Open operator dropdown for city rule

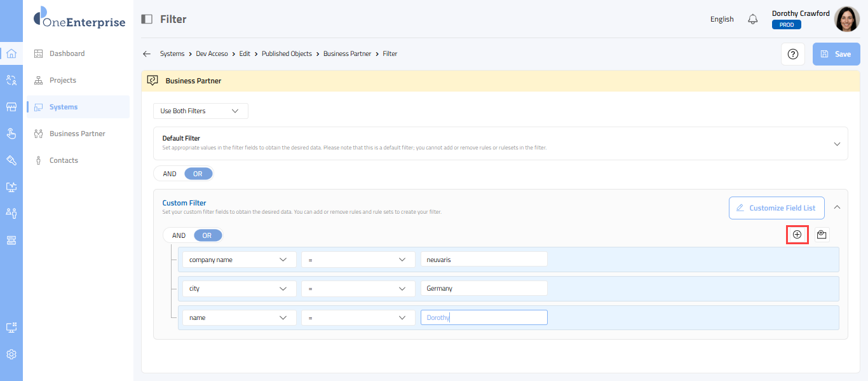pyautogui.click(x=358, y=288)
